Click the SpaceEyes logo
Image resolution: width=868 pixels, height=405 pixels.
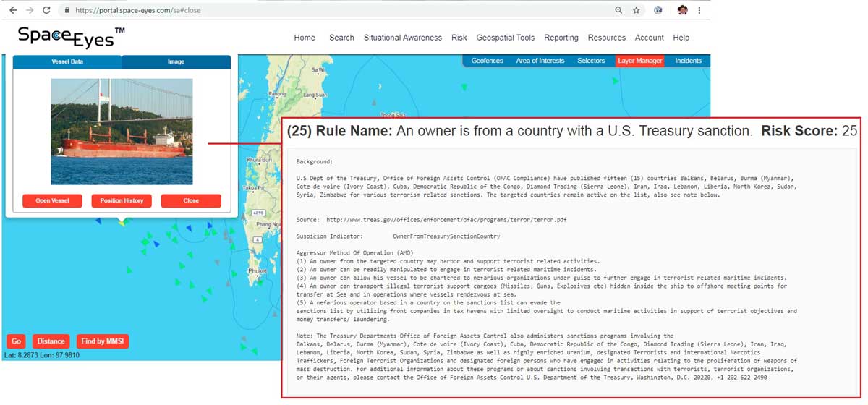click(x=71, y=36)
